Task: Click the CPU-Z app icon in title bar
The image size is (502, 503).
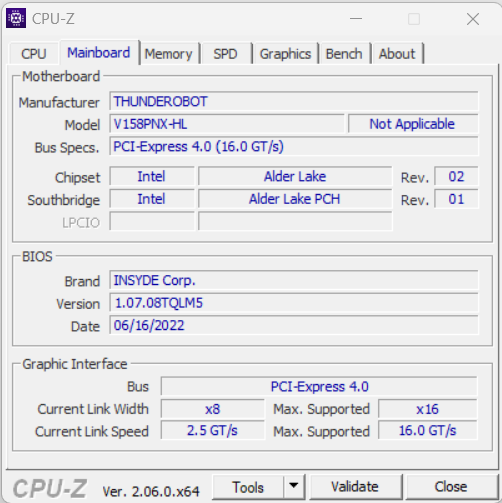Action: click(x=16, y=18)
